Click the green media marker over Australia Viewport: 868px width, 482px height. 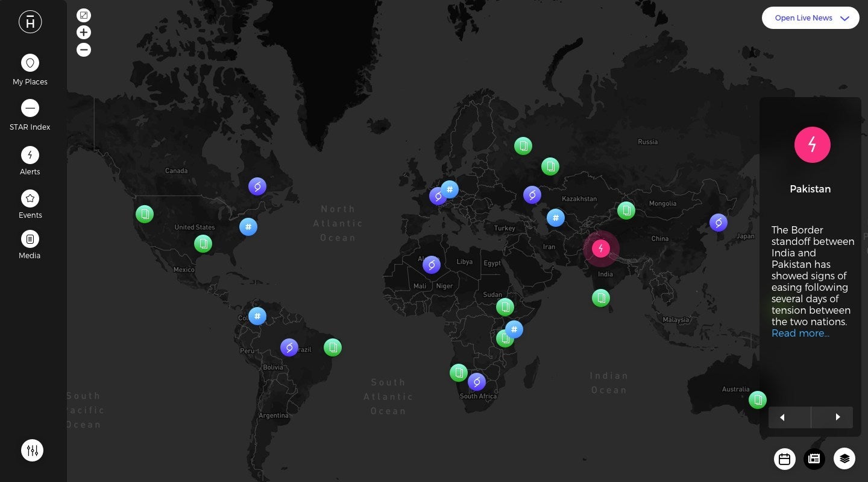tap(757, 399)
